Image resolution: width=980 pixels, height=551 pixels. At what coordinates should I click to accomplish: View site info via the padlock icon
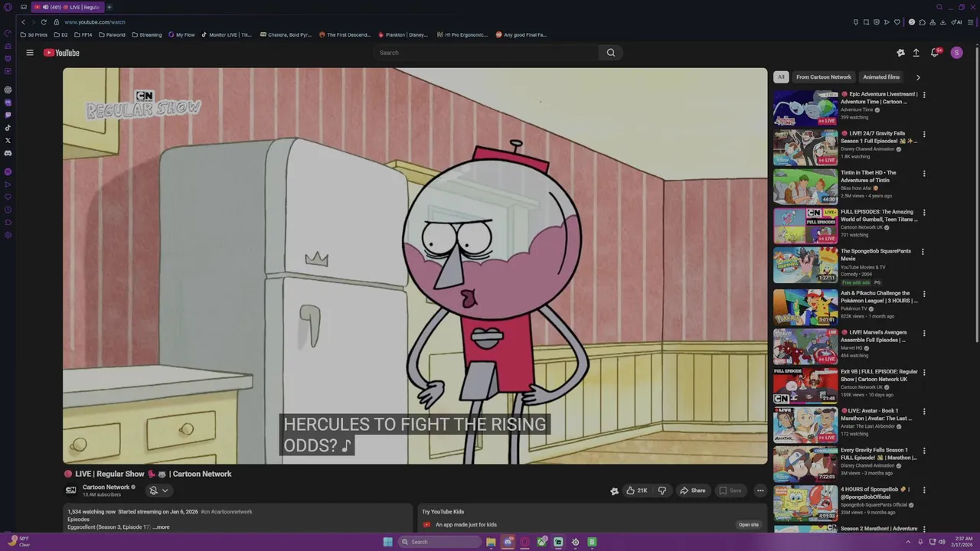(56, 22)
